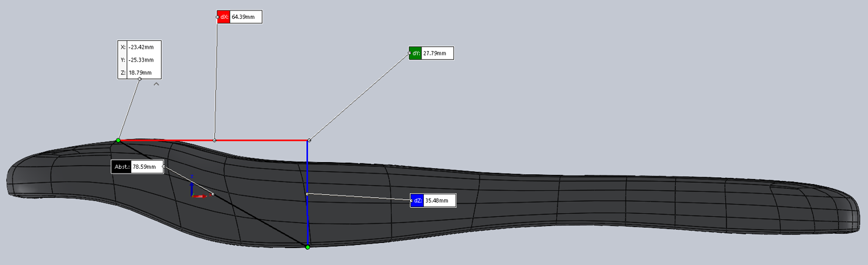Click the leader handle on the red line
The height and width of the screenshot is (265, 868).
[x=214, y=140]
